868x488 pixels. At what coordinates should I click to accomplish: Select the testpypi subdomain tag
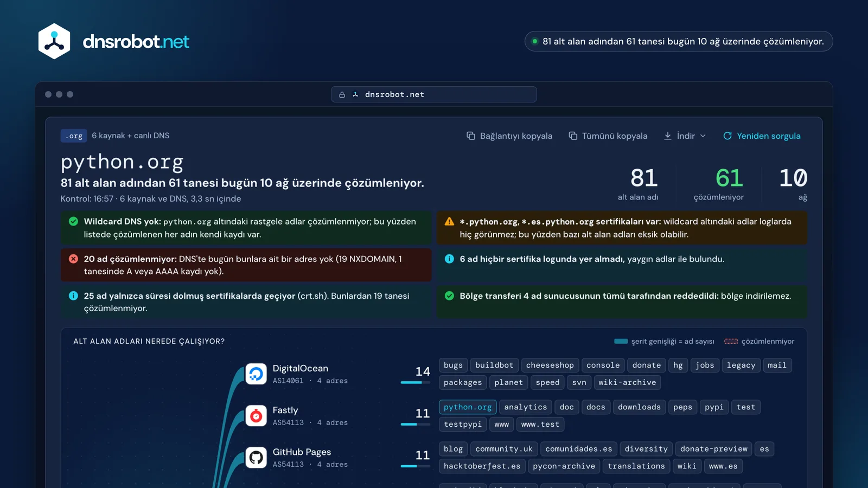[x=463, y=424]
